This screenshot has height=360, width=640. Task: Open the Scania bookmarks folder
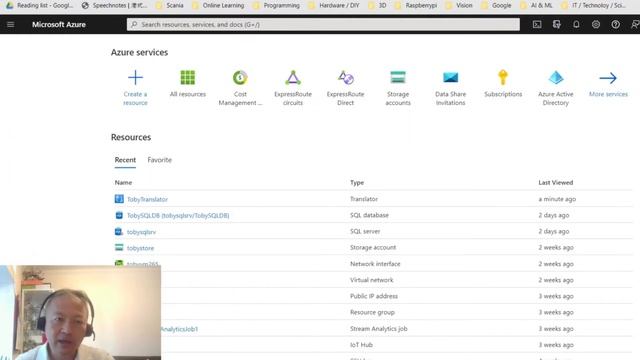pyautogui.click(x=170, y=5)
